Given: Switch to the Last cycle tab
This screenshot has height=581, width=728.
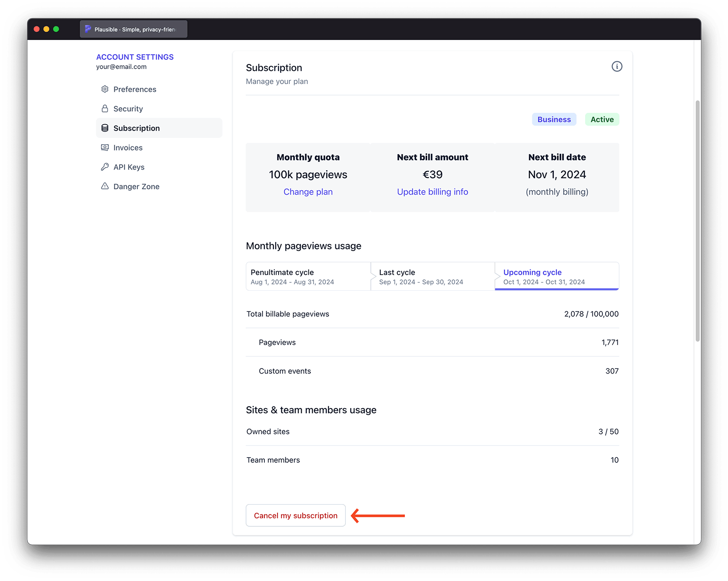Looking at the screenshot, I should pos(432,276).
